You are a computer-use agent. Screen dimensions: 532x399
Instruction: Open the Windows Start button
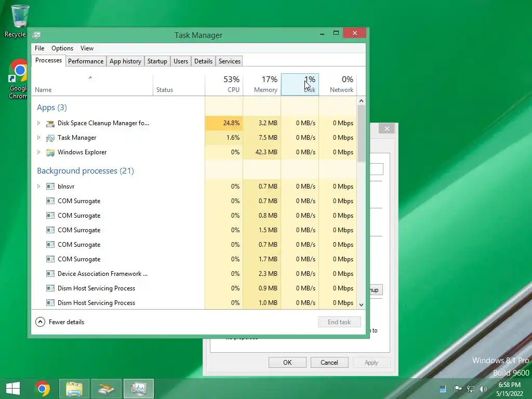[13, 389]
